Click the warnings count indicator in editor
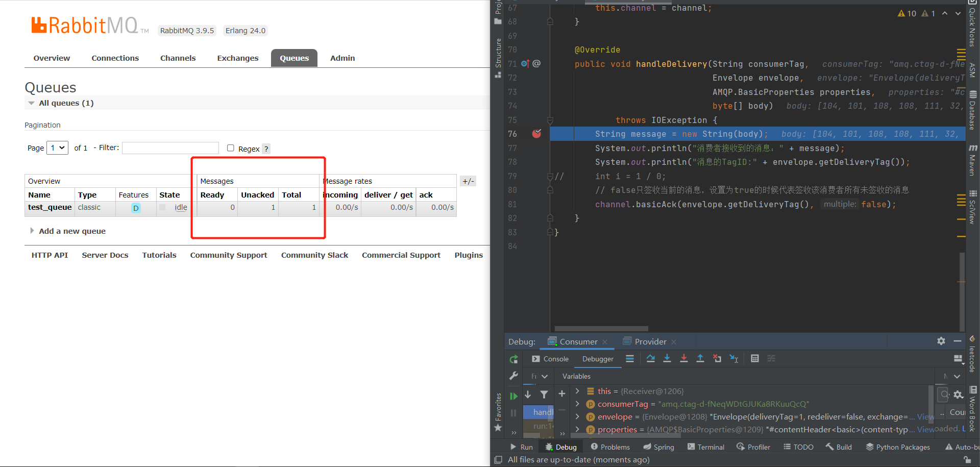Viewport: 980px width, 467px height. pyautogui.click(x=907, y=14)
